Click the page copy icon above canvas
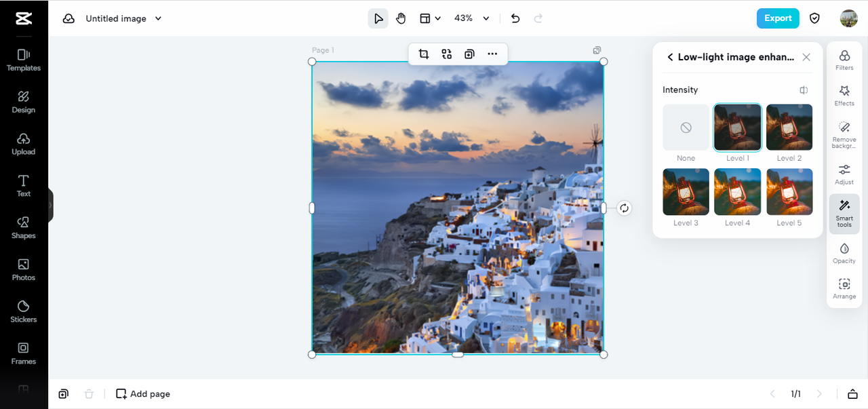This screenshot has width=868, height=409. [597, 50]
